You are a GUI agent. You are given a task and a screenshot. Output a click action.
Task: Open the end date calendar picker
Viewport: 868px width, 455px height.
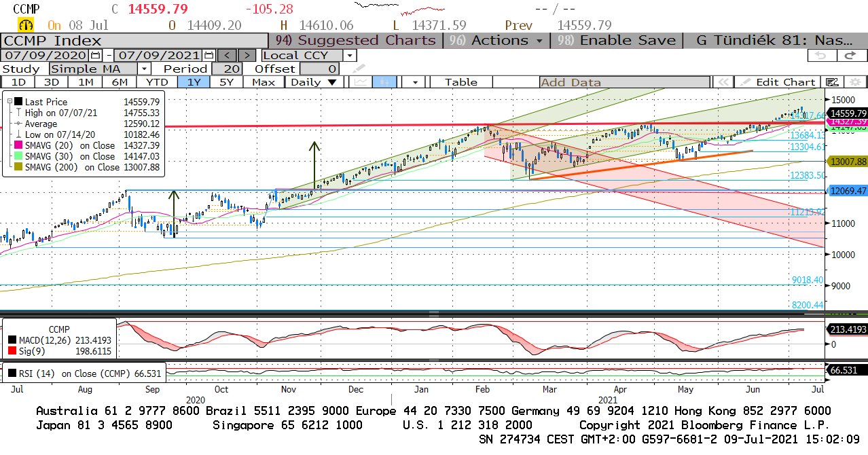point(209,55)
